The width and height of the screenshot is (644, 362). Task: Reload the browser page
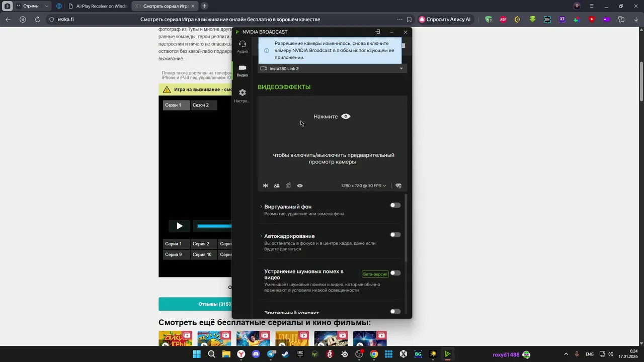[x=37, y=20]
